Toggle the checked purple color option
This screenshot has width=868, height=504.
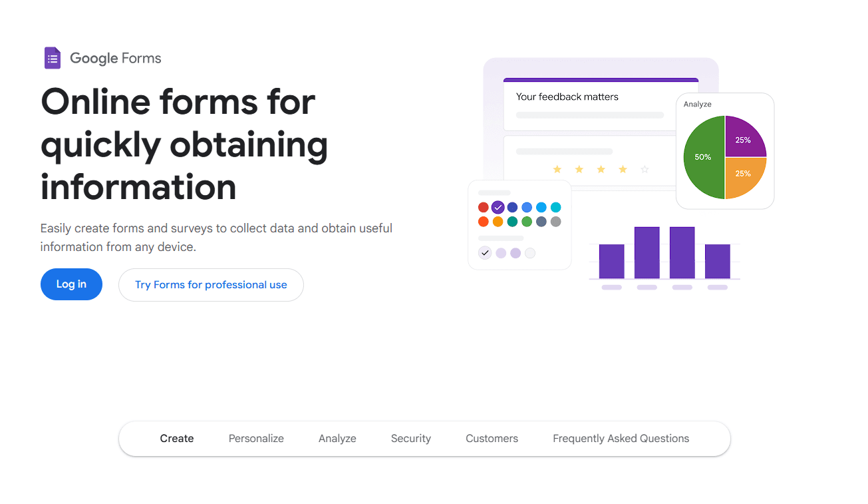coord(498,207)
